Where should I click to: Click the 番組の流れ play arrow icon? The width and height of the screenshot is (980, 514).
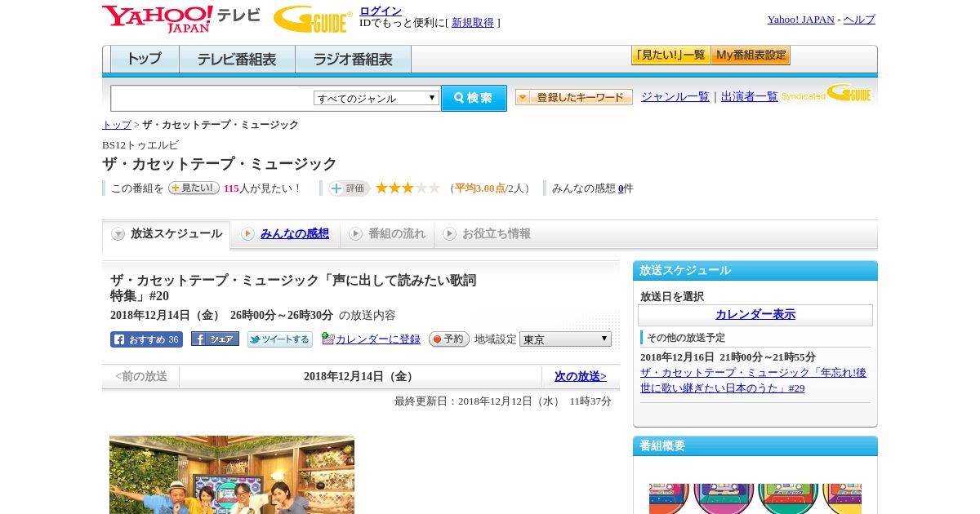[355, 234]
